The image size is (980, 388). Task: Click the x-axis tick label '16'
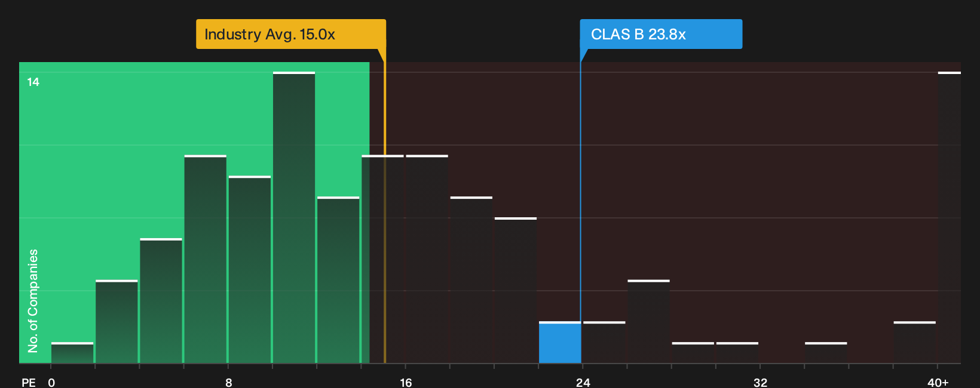(x=406, y=382)
